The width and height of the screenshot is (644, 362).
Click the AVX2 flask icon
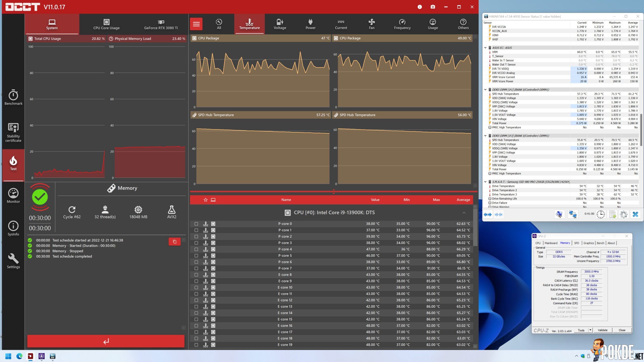pos(172,209)
